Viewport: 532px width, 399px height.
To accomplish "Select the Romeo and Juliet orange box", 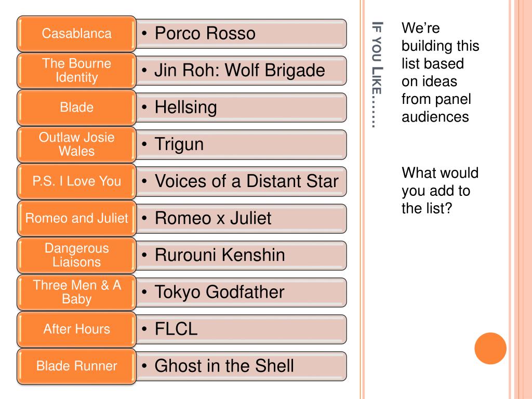I will (77, 219).
